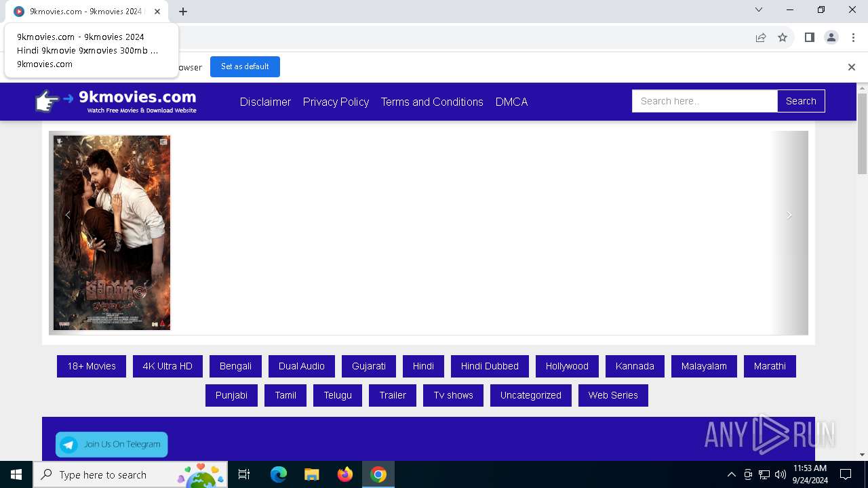Open File Explorer from taskbar
868x488 pixels.
pyautogui.click(x=311, y=474)
